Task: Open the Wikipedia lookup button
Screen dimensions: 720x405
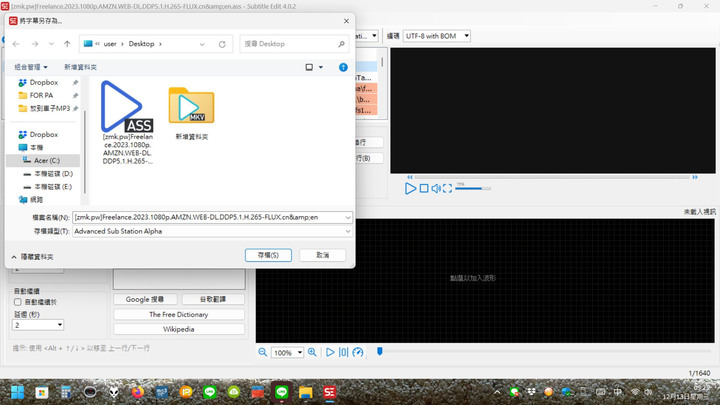Action: point(179,329)
